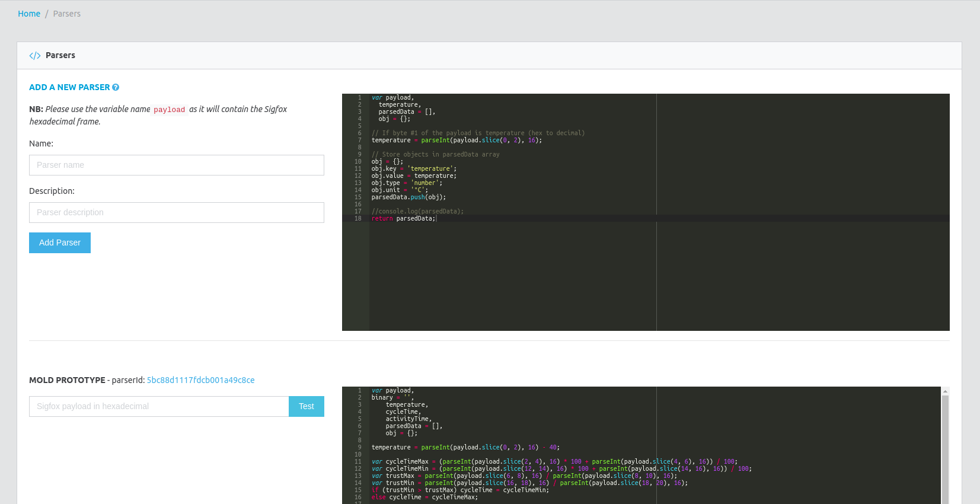Open the Home breadcrumb link
This screenshot has height=504, width=980.
29,14
